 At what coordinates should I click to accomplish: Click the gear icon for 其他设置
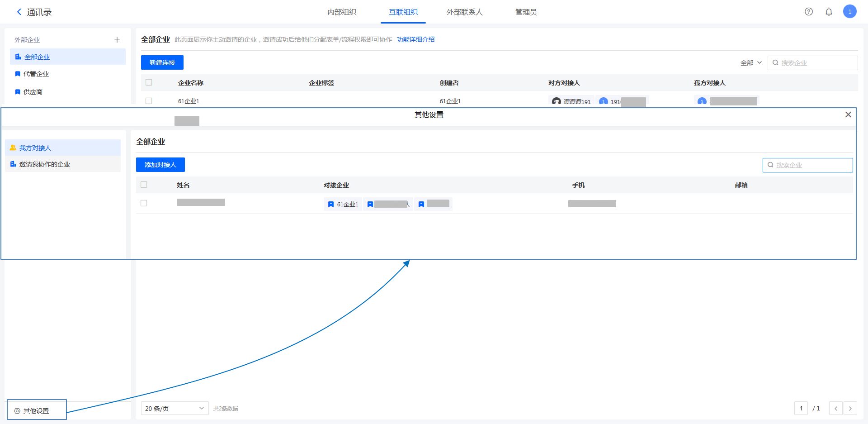pyautogui.click(x=17, y=411)
